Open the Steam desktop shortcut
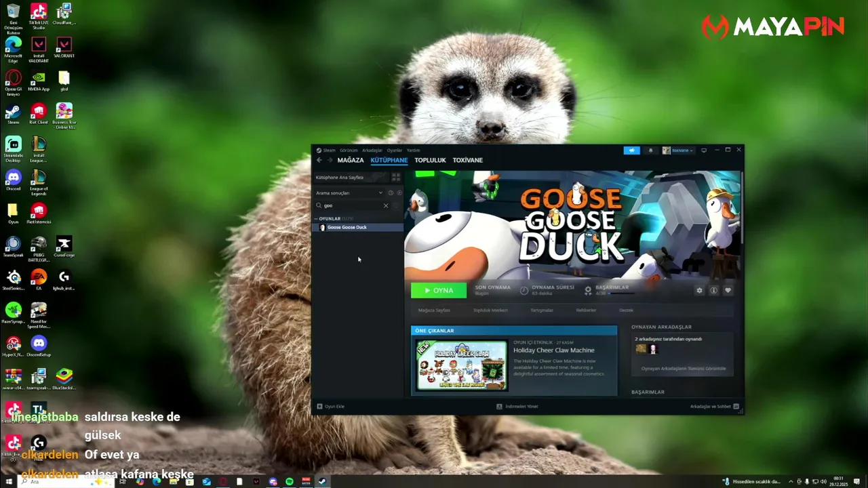The image size is (868, 488). pyautogui.click(x=13, y=113)
